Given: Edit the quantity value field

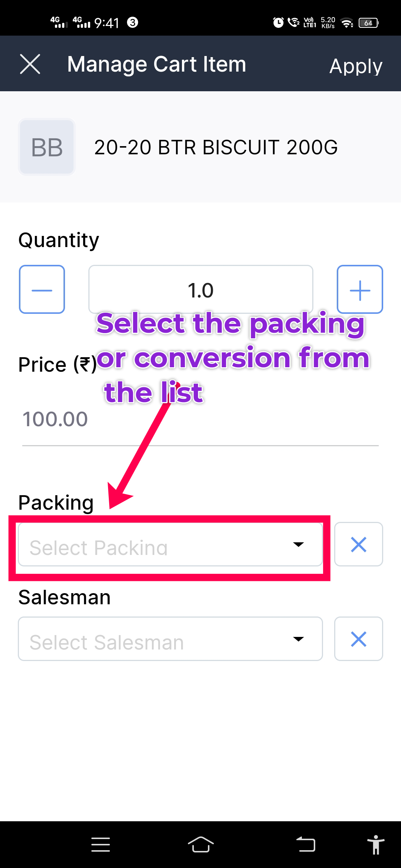Looking at the screenshot, I should pyautogui.click(x=200, y=289).
